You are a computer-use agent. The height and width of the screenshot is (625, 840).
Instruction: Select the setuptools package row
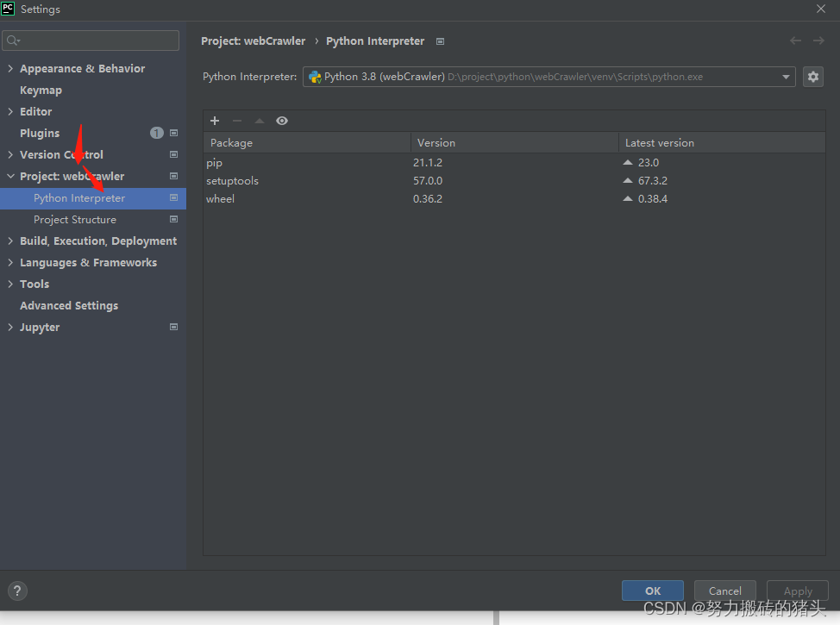click(x=514, y=180)
